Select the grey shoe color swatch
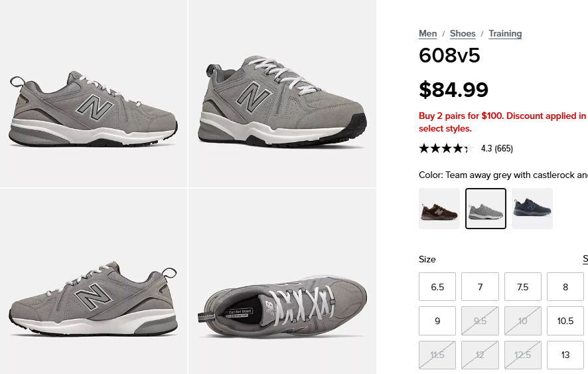The height and width of the screenshot is (374, 588). pyautogui.click(x=486, y=209)
